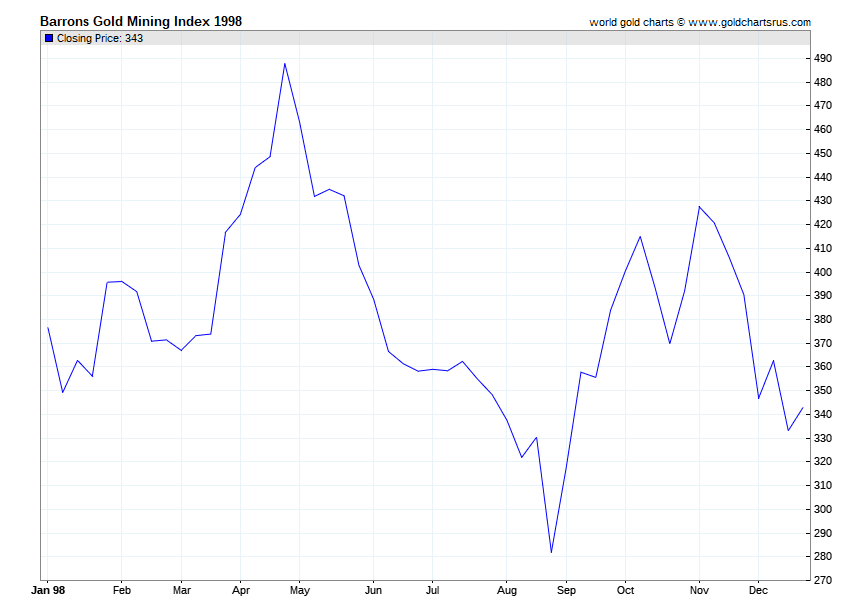
Task: Click the 'Jun' x-axis label
Action: point(373,590)
